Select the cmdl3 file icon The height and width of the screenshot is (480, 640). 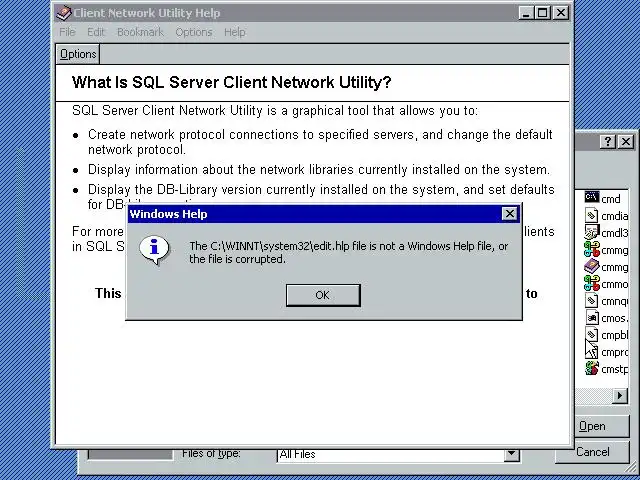(x=591, y=232)
